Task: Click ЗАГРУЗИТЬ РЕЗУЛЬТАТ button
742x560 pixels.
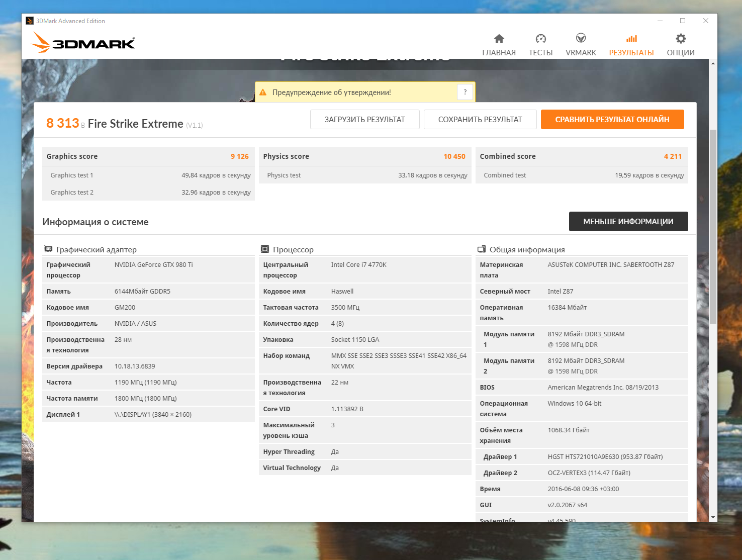Action: pyautogui.click(x=365, y=120)
